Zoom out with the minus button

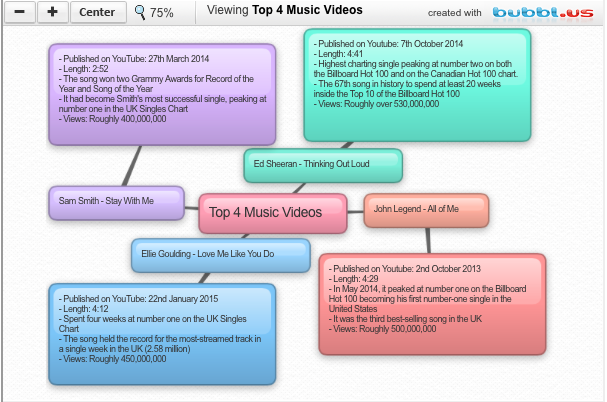20,12
